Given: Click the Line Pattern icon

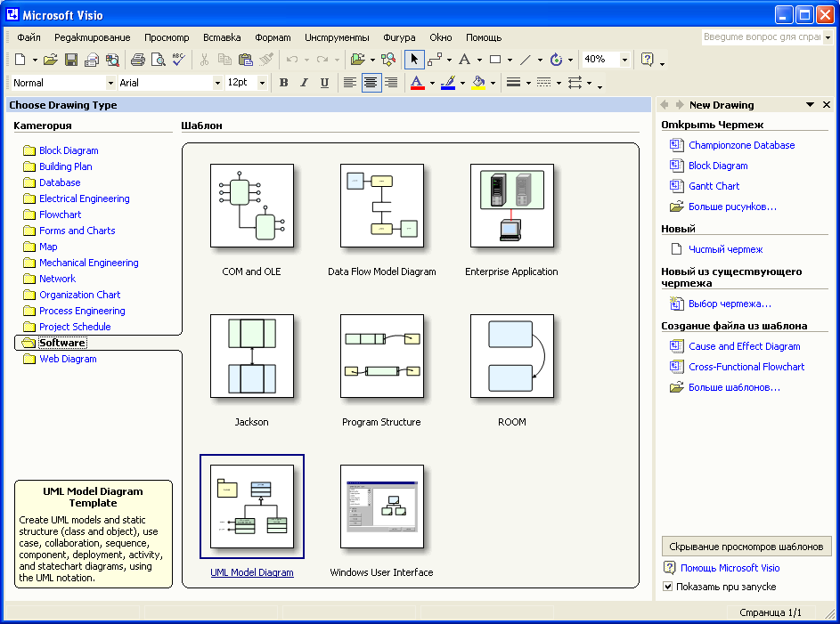Looking at the screenshot, I should coord(543,83).
